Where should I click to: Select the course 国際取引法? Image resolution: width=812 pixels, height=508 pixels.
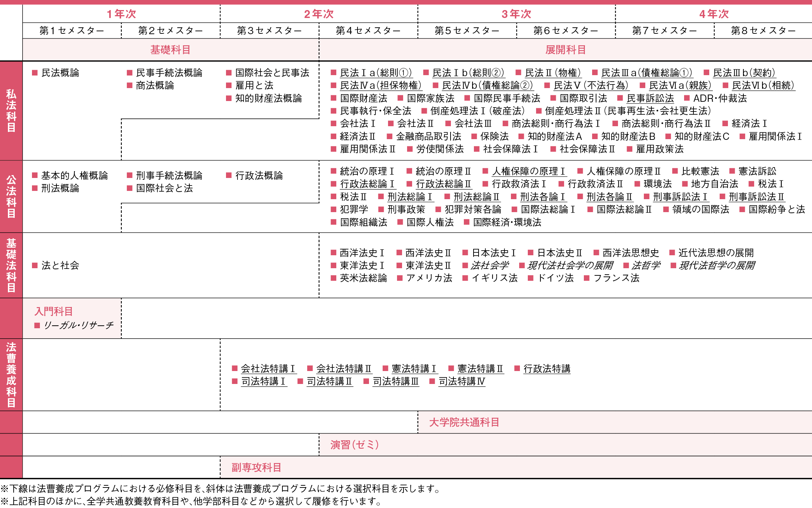583,98
